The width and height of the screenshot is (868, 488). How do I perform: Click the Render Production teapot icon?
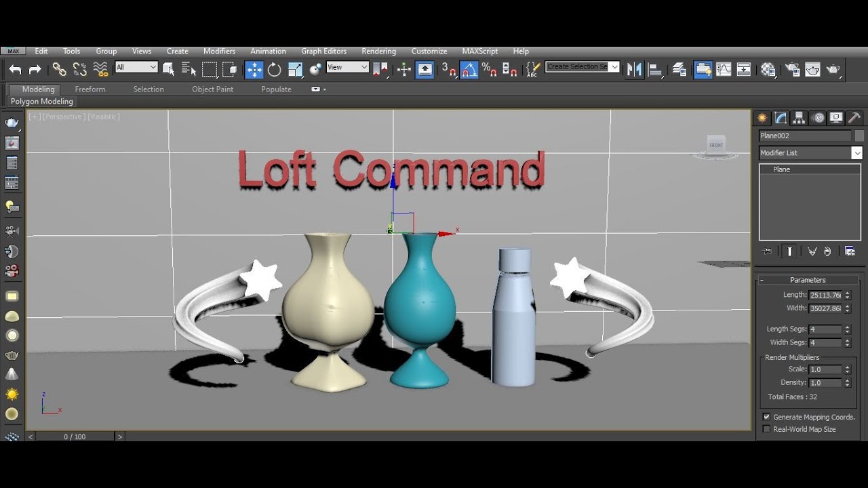click(x=833, y=69)
